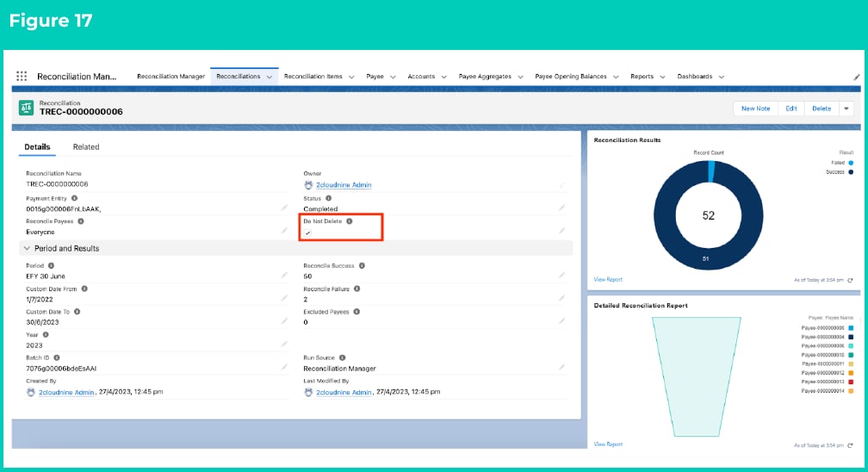The width and height of the screenshot is (868, 472).
Task: Show info tooltip for Custom Date From
Action: 84,289
